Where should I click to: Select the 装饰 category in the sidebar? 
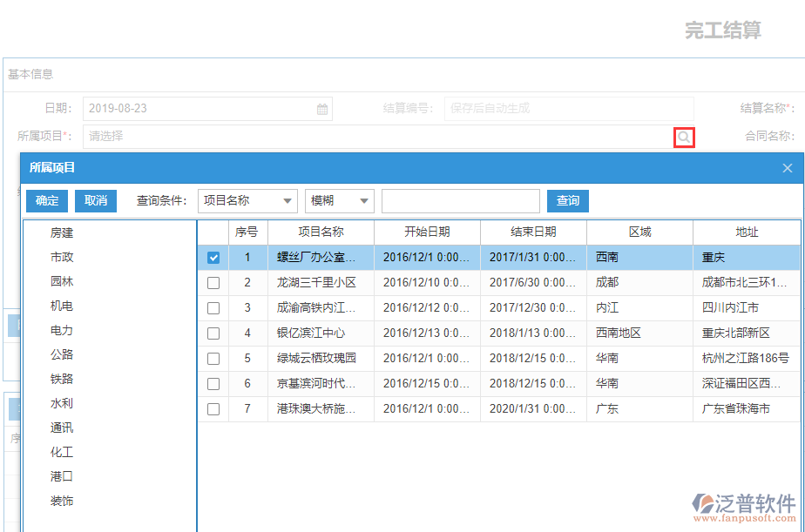61,501
